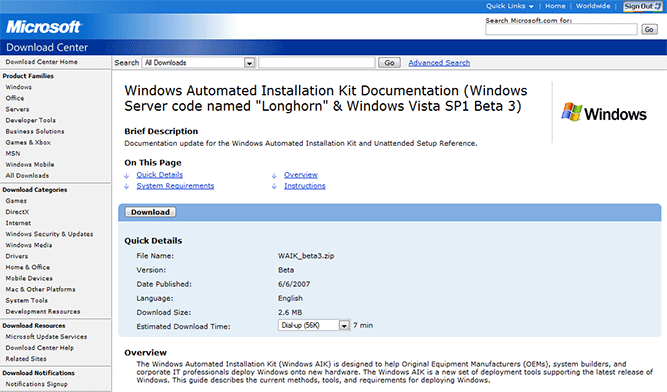Screen dimensions: 667x392
Task: Open the Notifications Signup link
Action: (x=36, y=384)
